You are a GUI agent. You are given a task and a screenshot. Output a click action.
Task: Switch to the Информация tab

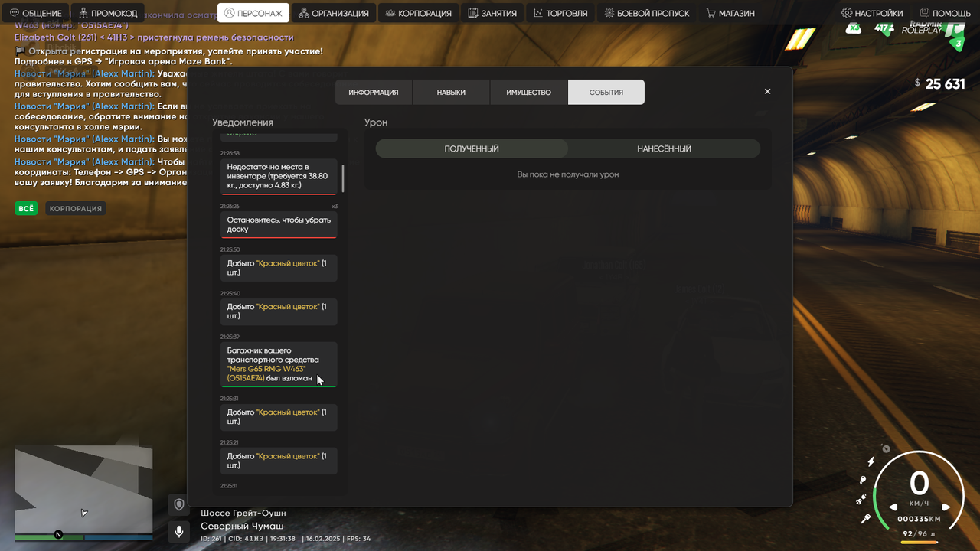point(374,92)
